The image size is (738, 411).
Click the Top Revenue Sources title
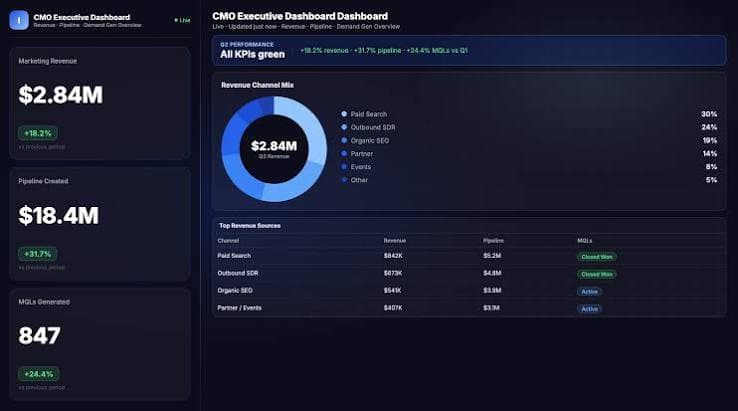click(249, 226)
